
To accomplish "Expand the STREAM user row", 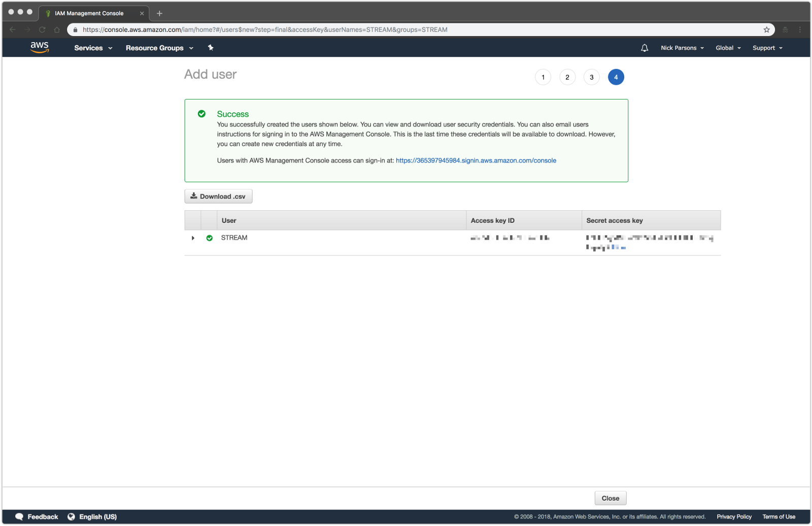I will click(193, 238).
